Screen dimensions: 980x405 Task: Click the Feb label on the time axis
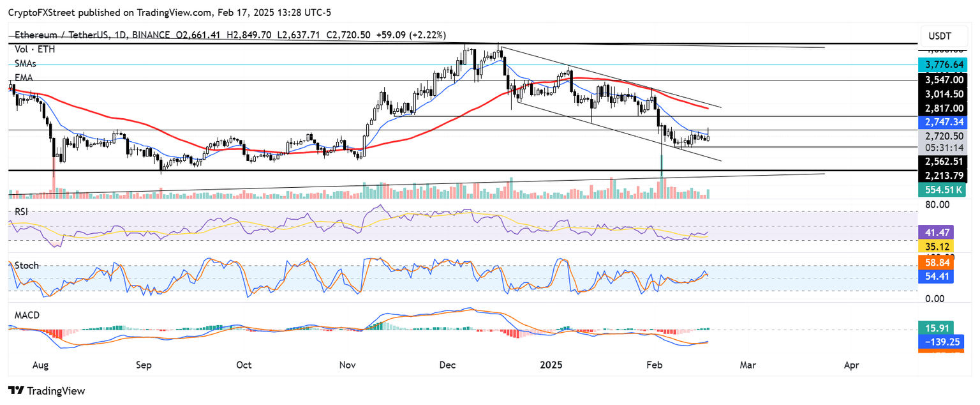[x=653, y=365]
